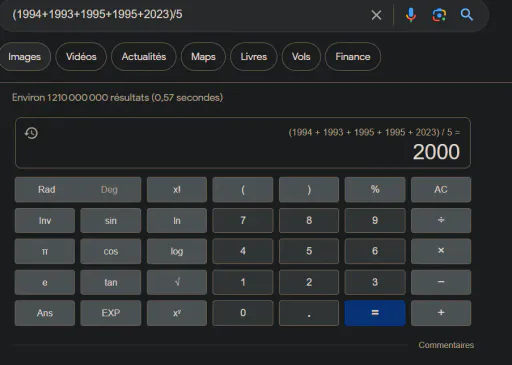Click the multiplication key
512x365 pixels.
click(x=441, y=251)
